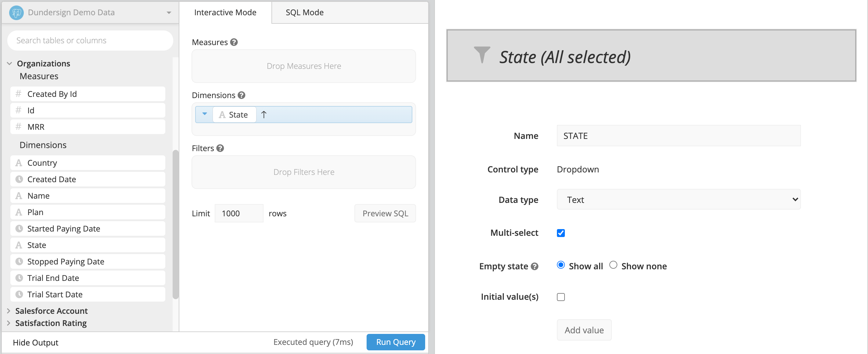Select the Show none radio option
The width and height of the screenshot is (868, 354).
(613, 265)
